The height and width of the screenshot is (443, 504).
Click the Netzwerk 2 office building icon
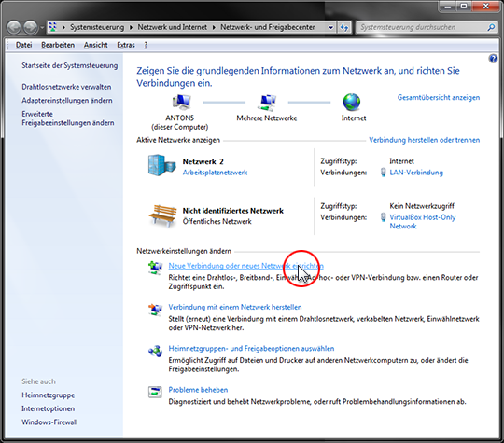click(162, 165)
